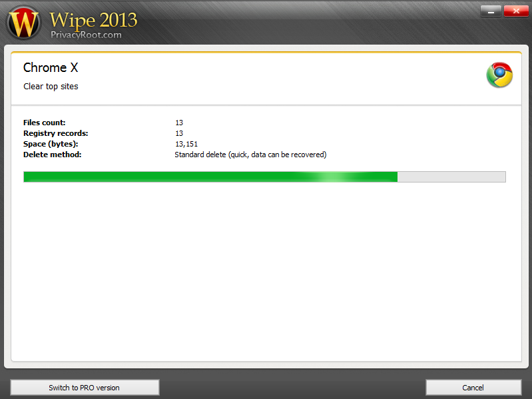Select the 'Chrome X' heading
Image resolution: width=532 pixels, height=399 pixels.
[51, 67]
